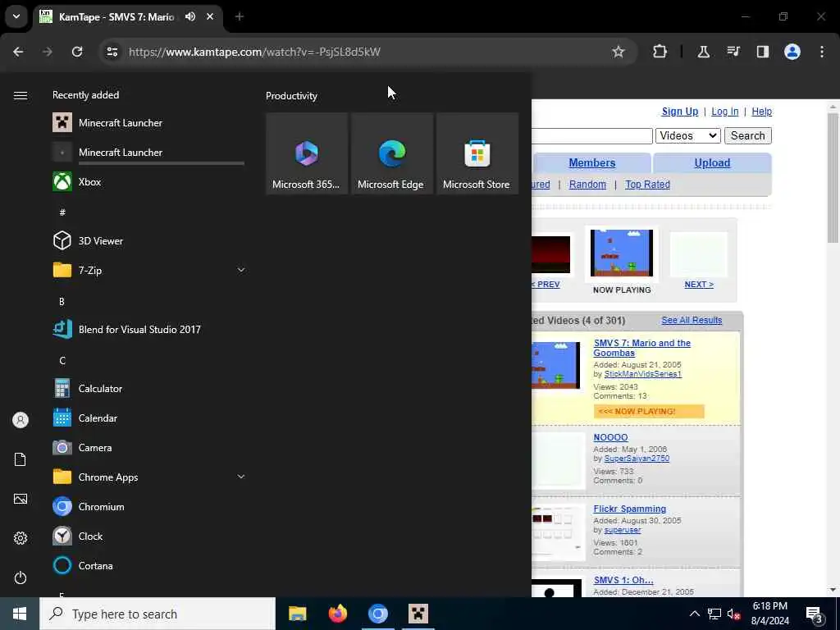Open the browser three-dot menu
The image size is (840, 630).
tap(822, 52)
